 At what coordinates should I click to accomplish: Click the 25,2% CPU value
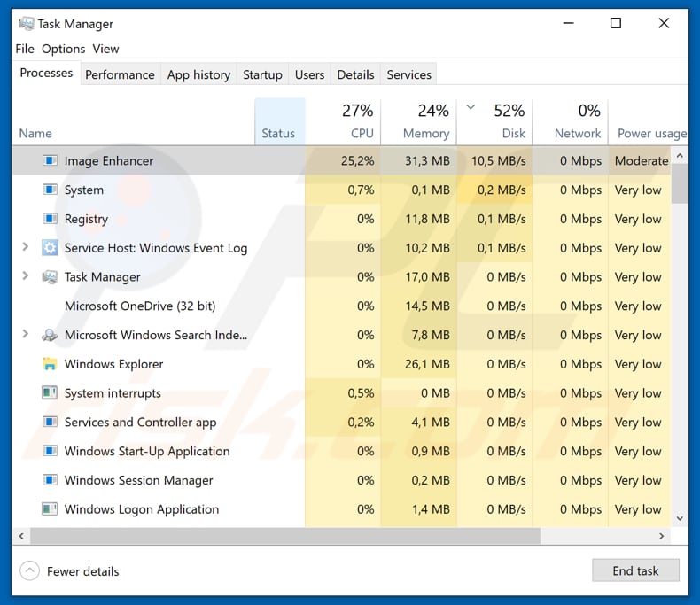[x=357, y=160]
